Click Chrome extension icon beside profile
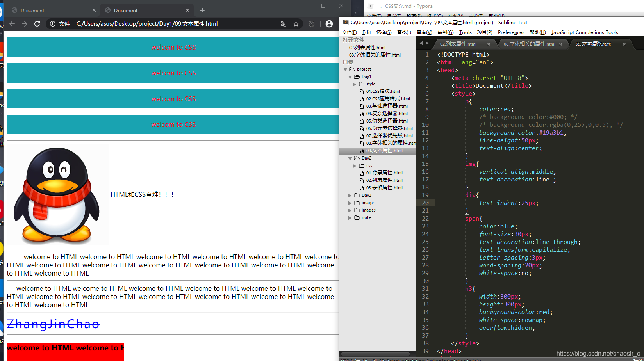 tap(311, 24)
